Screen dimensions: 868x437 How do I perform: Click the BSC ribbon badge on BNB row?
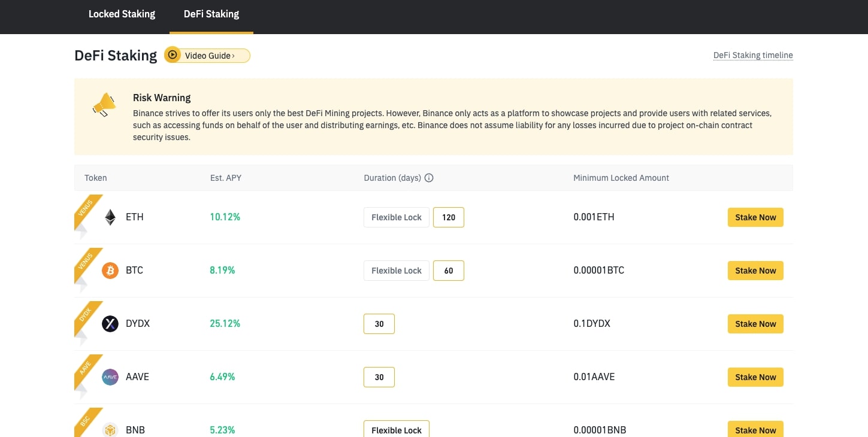coord(87,422)
